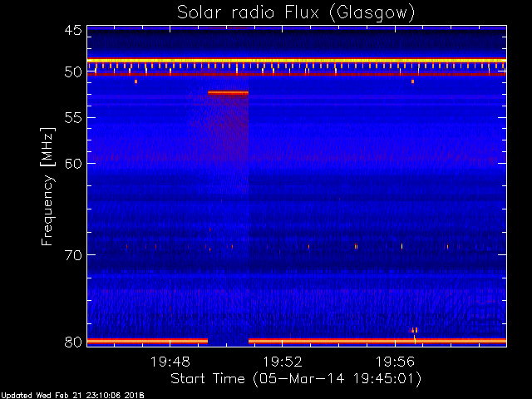Click the 60 frequency tick label
The image size is (532, 399).
click(73, 163)
